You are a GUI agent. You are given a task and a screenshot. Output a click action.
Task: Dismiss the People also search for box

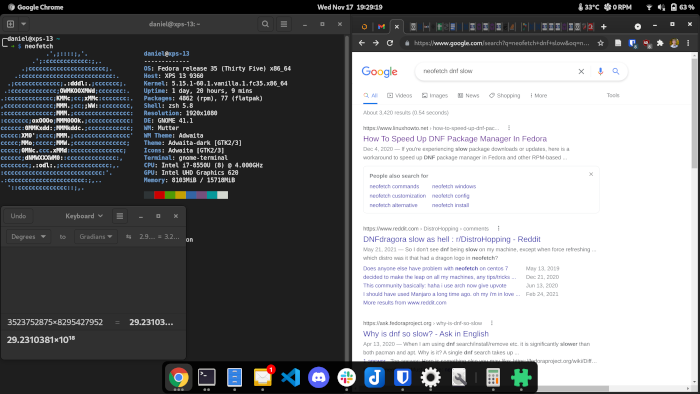point(591,174)
